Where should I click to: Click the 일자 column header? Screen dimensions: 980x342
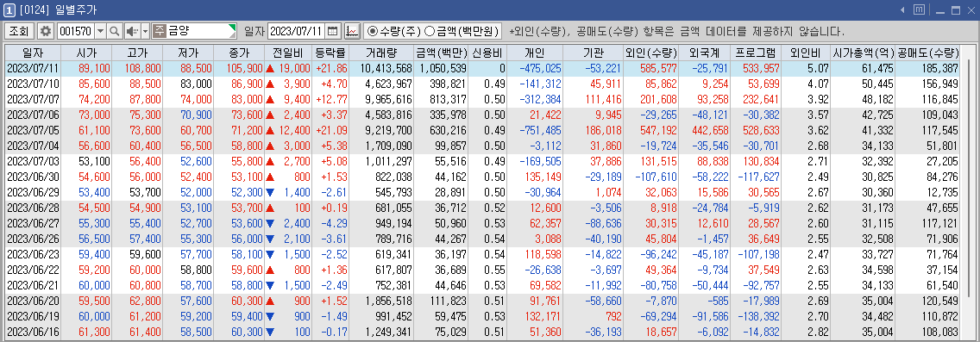33,53
